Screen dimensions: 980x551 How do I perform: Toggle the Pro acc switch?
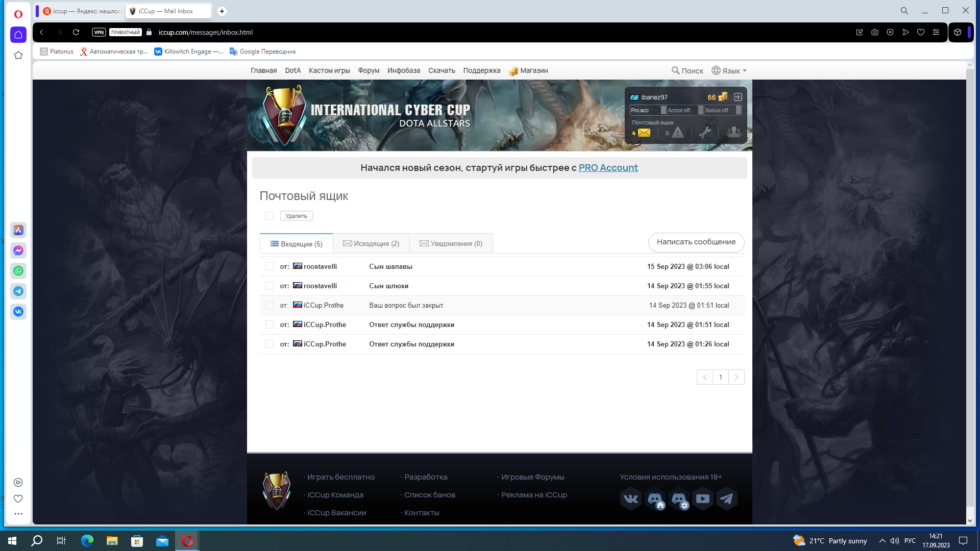coord(648,110)
